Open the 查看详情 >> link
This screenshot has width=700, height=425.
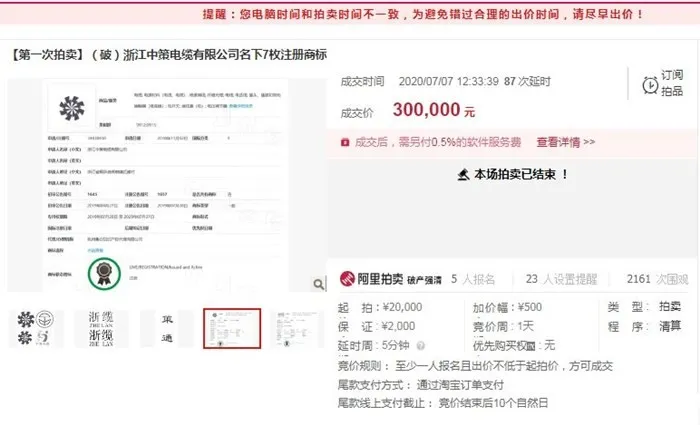[566, 142]
